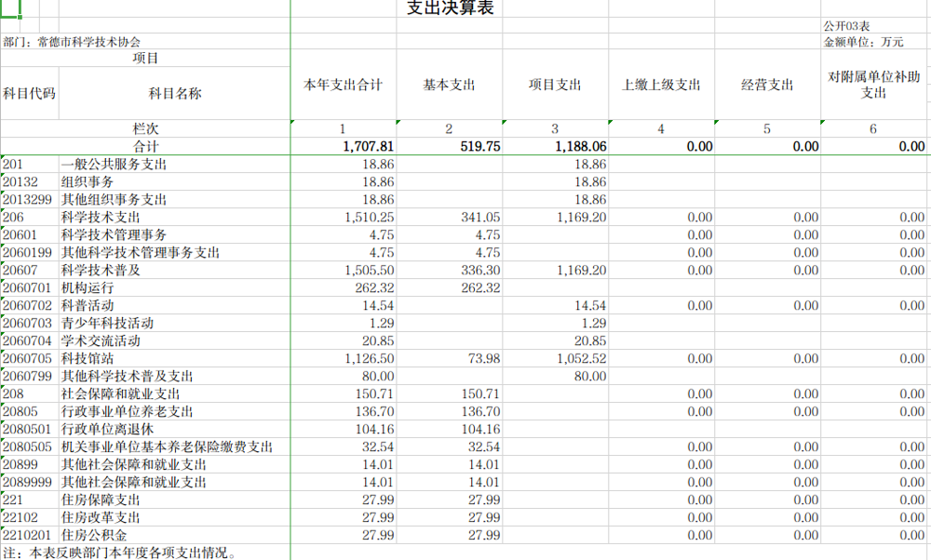Select the 本年支出合计 column header
Viewport: 931px width, 560px height.
coord(344,84)
